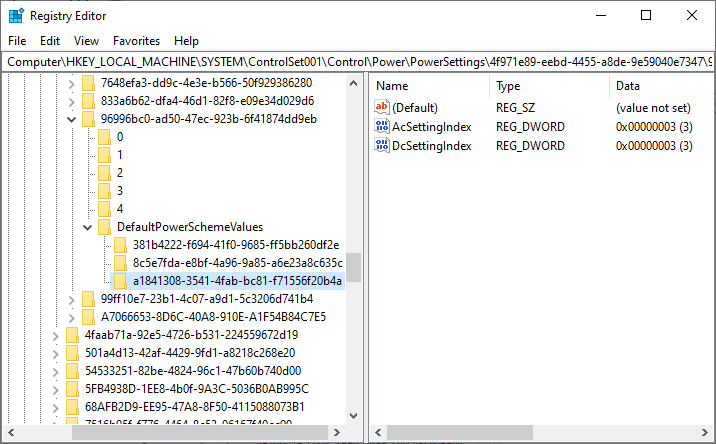This screenshot has width=716, height=444.
Task: Open the Edit menu
Action: (50, 41)
